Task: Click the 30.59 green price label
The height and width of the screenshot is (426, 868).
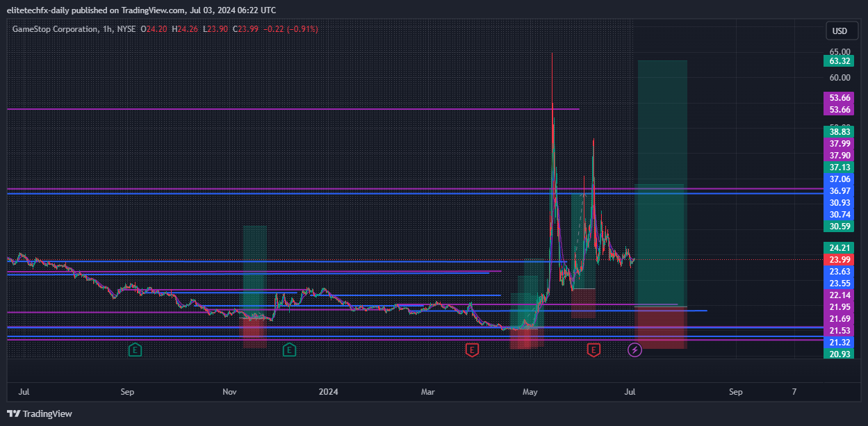Action: coord(840,226)
